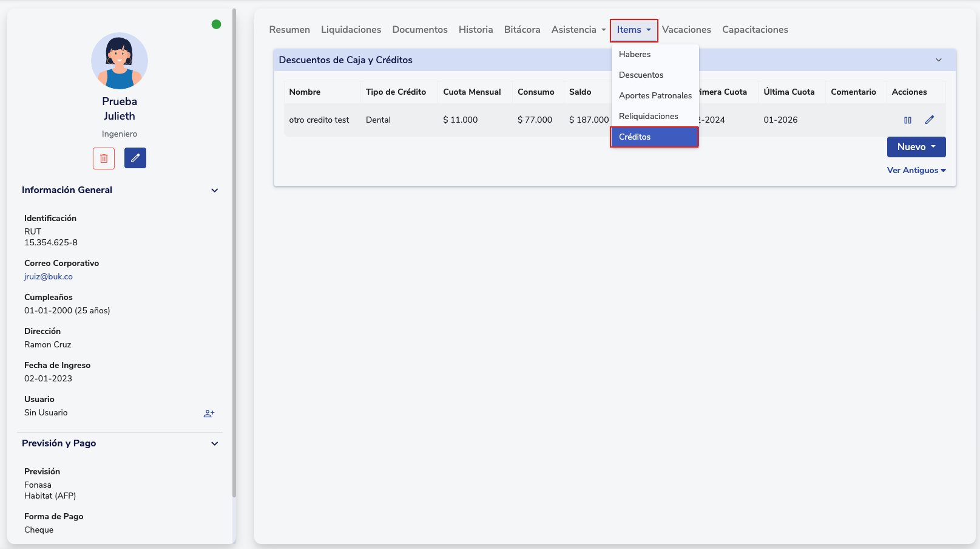Select Haberes from the Items menu

pyautogui.click(x=635, y=55)
